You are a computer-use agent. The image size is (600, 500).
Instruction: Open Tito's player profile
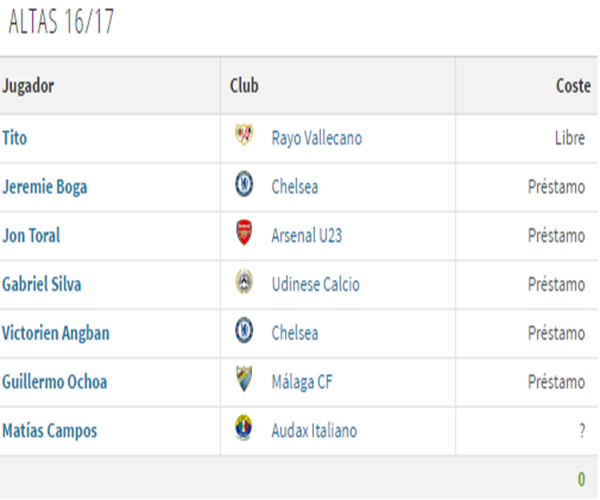point(15,138)
